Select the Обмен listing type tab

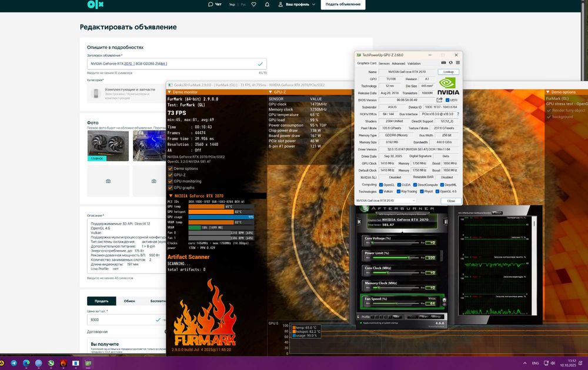(x=129, y=301)
